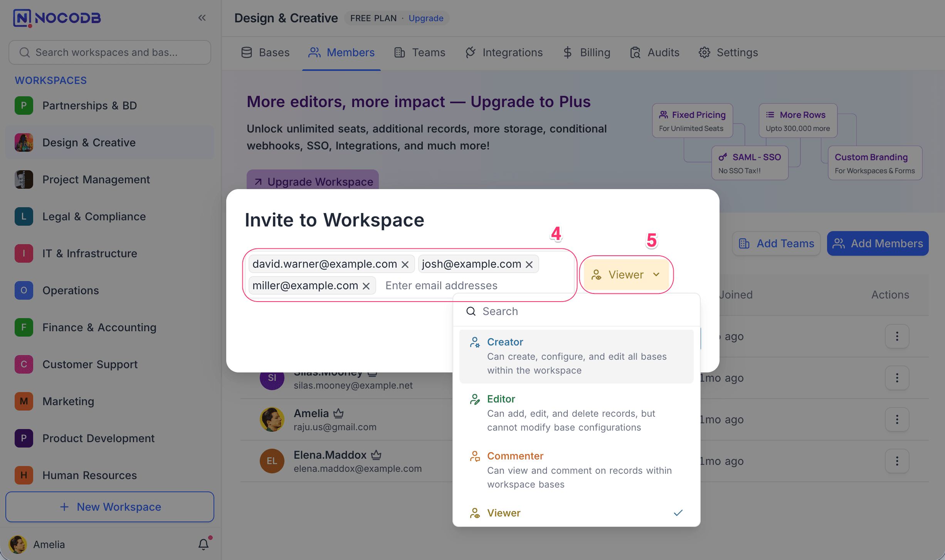
Task: Remove the josh@example.com email tag
Action: click(529, 264)
